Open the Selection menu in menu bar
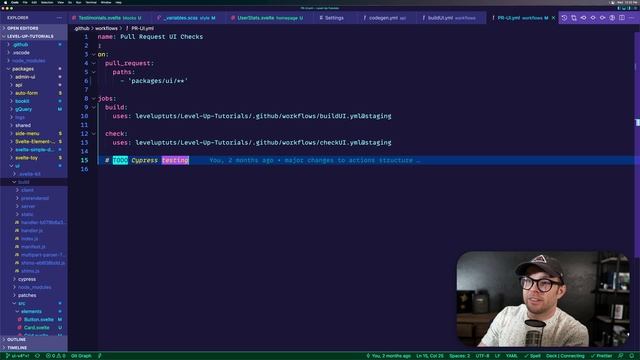This screenshot has width=640, height=360. pyautogui.click(x=47, y=2)
